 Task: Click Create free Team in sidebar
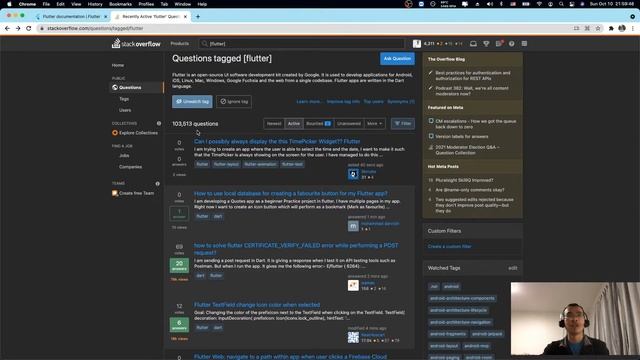click(x=133, y=193)
